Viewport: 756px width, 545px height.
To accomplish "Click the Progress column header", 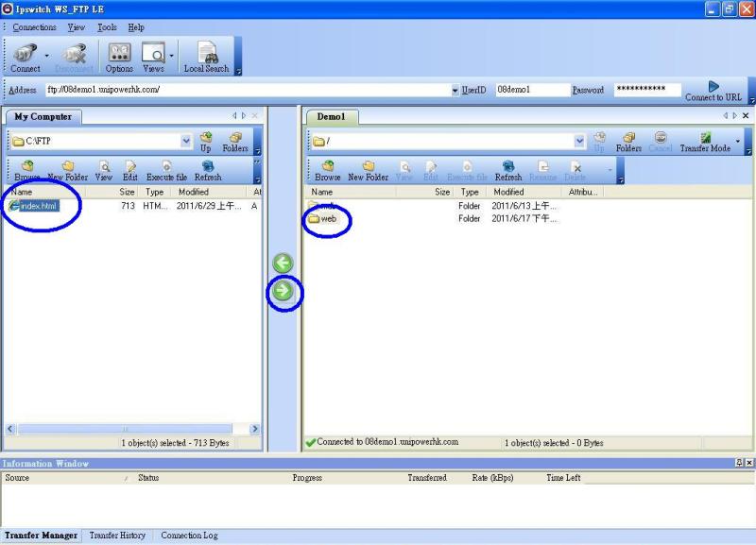I will pos(307,478).
